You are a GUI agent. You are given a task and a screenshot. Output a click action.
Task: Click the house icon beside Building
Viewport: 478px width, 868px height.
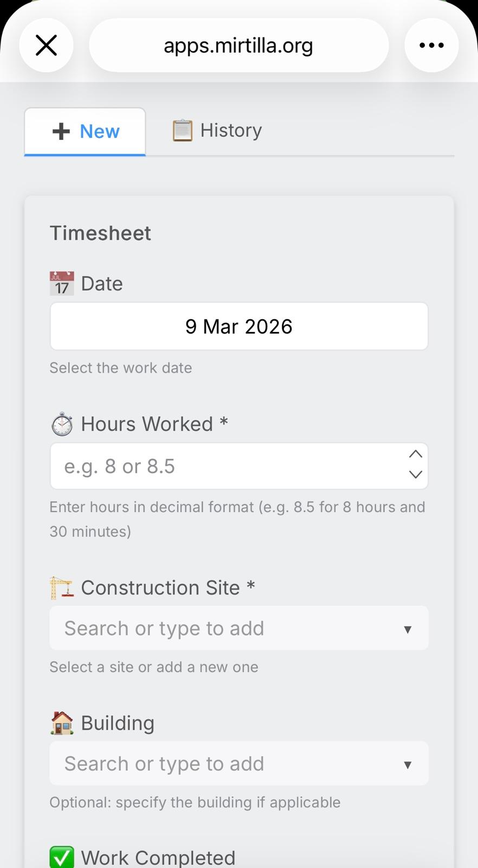[61, 722]
